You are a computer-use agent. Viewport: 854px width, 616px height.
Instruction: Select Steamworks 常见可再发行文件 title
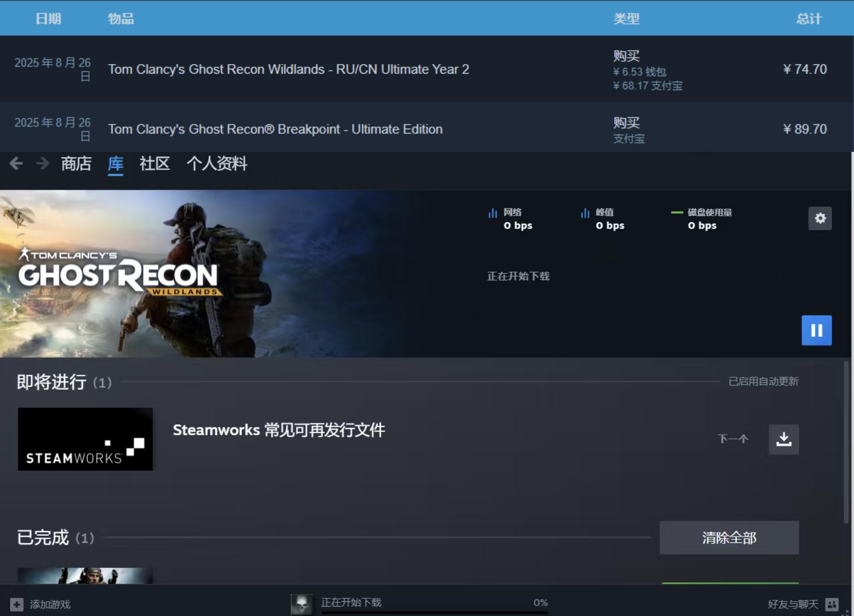pyautogui.click(x=279, y=430)
